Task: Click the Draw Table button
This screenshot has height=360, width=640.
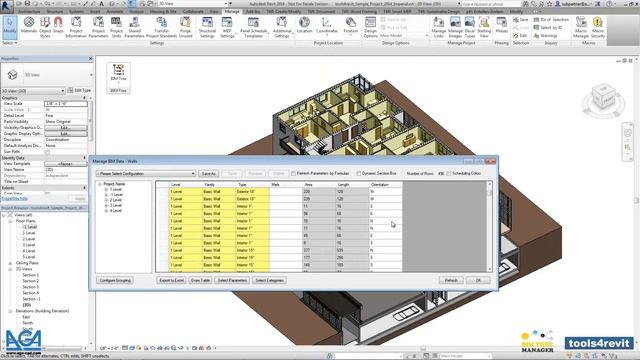Action: tap(200, 280)
